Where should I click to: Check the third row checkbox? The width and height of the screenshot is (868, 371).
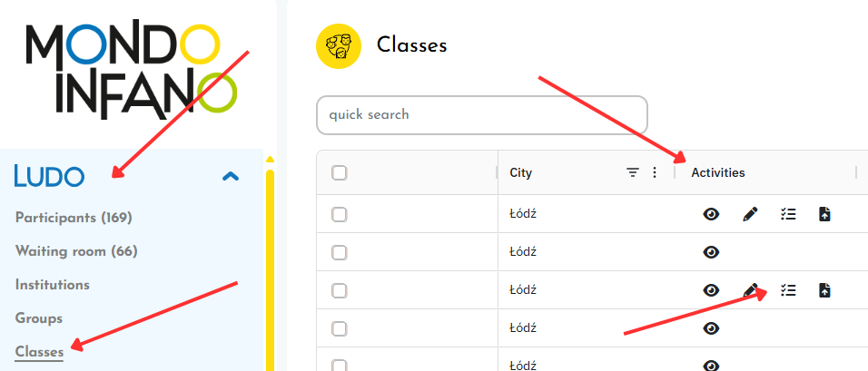click(x=340, y=291)
